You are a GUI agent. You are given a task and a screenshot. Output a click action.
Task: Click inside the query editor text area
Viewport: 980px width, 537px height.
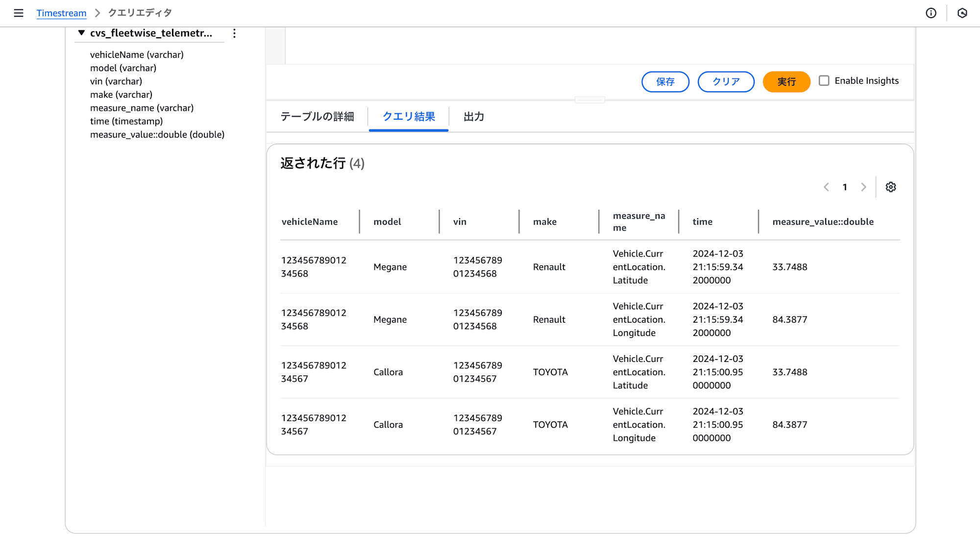tap(600, 46)
